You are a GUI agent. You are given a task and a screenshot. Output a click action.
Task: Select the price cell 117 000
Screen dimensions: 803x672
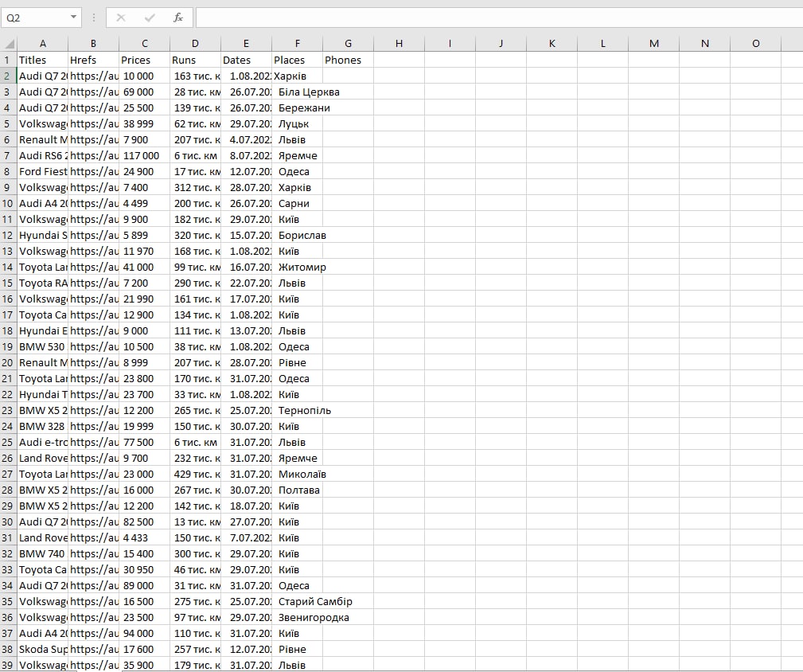144,156
